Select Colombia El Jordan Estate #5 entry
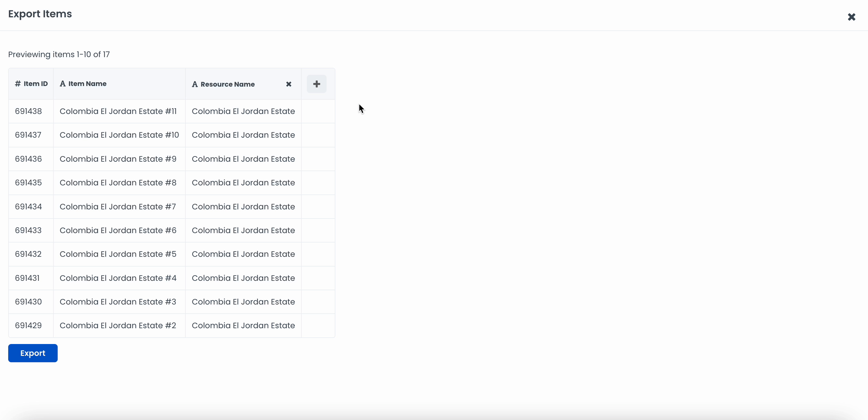The image size is (868, 420). click(118, 254)
